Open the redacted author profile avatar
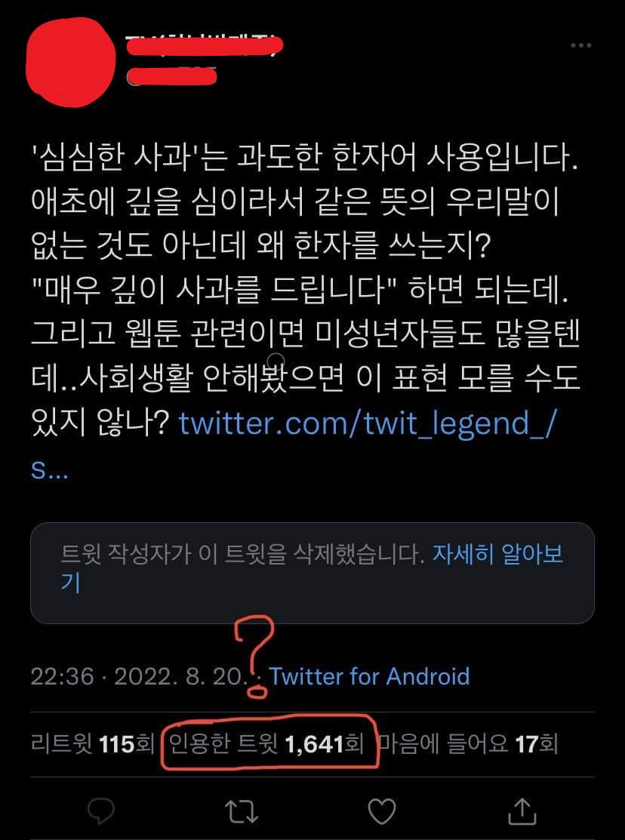The image size is (625, 840). point(71,62)
